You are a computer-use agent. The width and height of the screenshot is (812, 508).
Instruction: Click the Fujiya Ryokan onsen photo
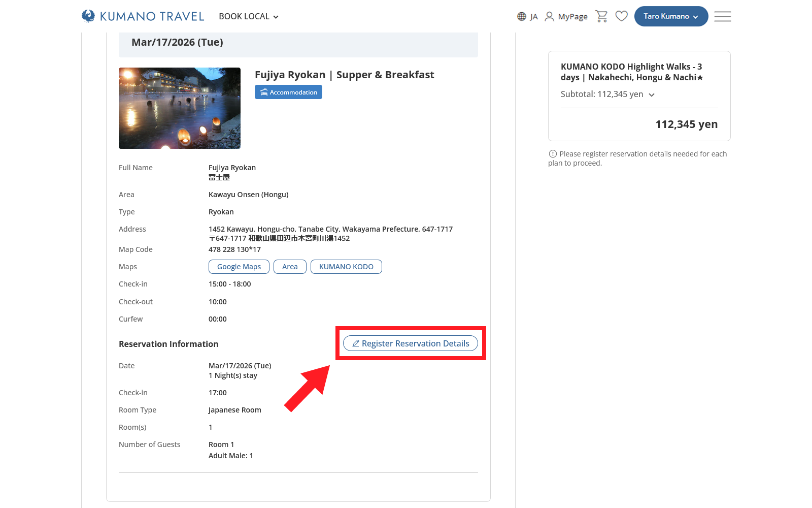(180, 108)
